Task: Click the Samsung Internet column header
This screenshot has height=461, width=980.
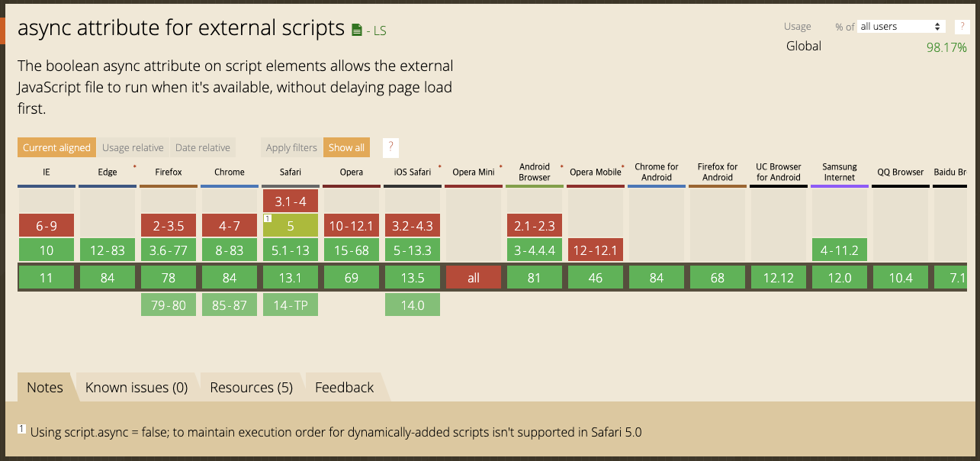Action: coord(840,172)
